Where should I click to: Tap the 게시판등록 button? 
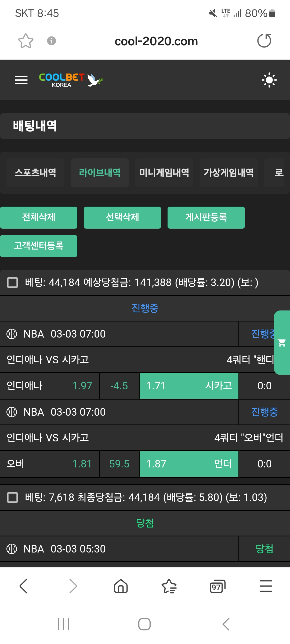206,217
